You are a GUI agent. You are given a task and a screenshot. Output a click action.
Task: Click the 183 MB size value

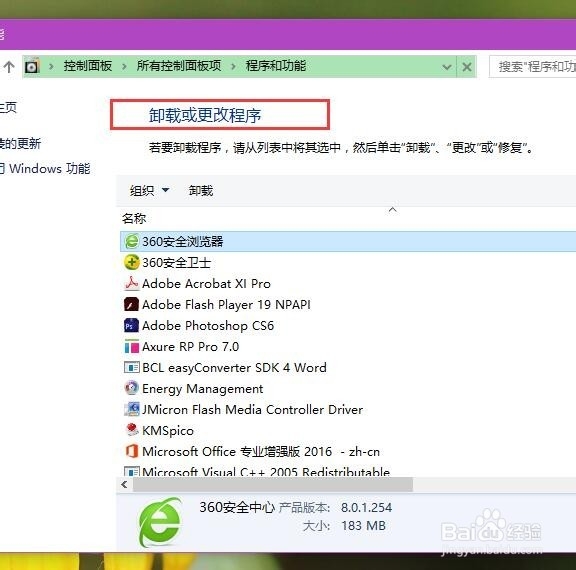coord(363,526)
